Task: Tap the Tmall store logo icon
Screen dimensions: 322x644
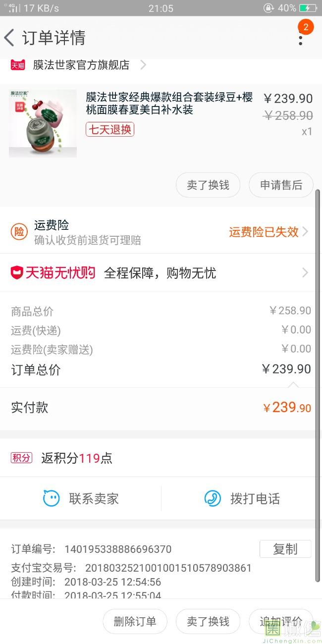Action: click(x=18, y=65)
